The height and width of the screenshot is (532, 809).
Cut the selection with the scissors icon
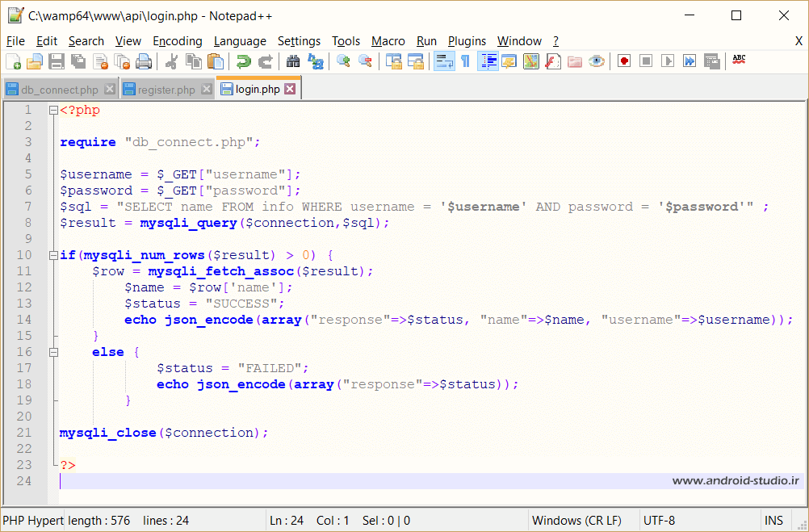point(171,61)
